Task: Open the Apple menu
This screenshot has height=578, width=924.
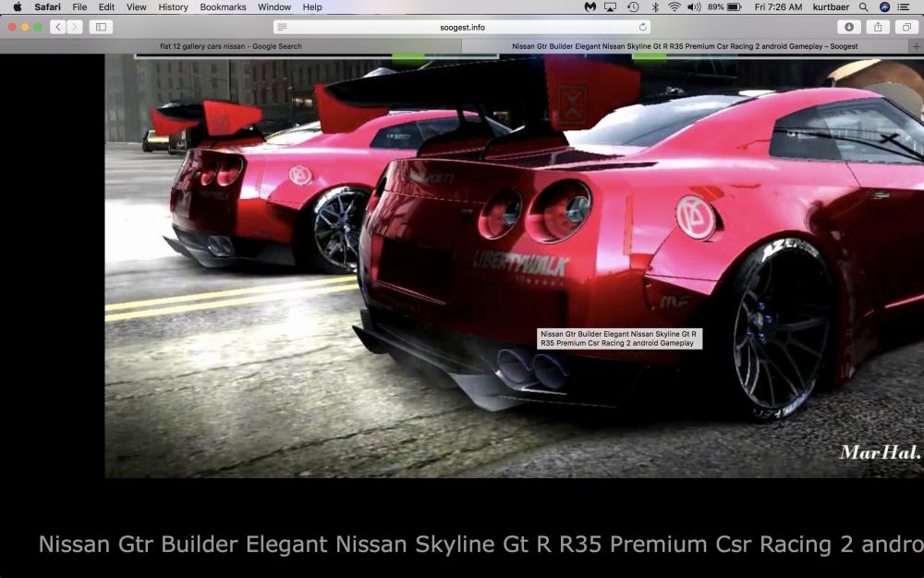Action: (17, 7)
